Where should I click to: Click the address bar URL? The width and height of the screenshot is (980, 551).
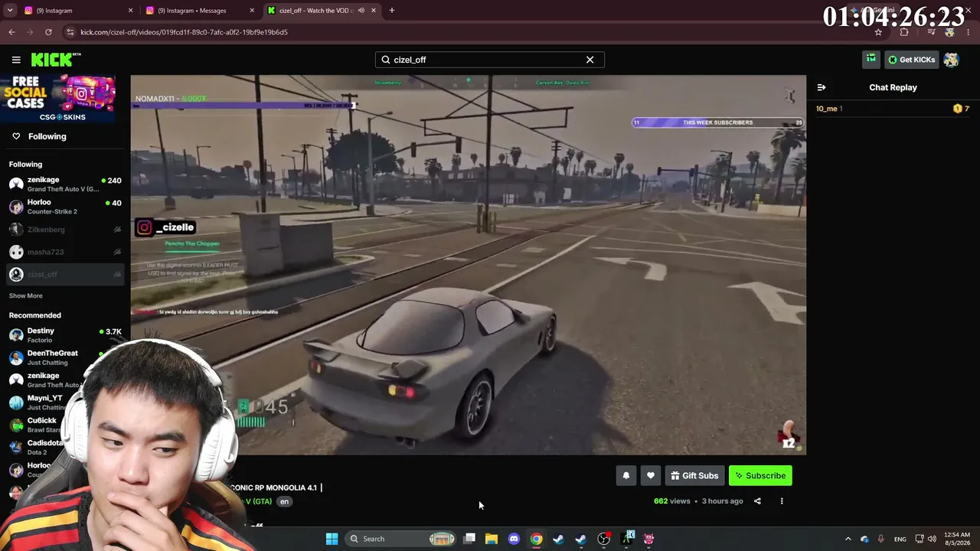click(185, 32)
